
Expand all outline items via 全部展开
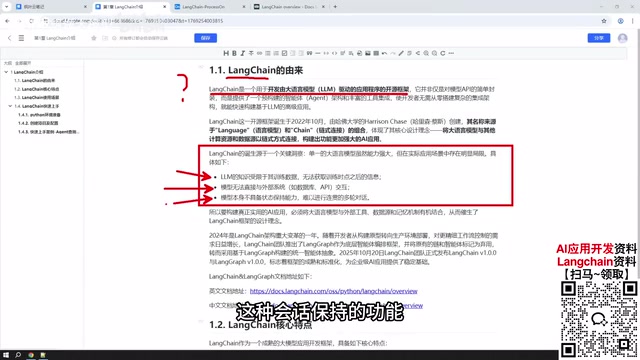[23, 63]
